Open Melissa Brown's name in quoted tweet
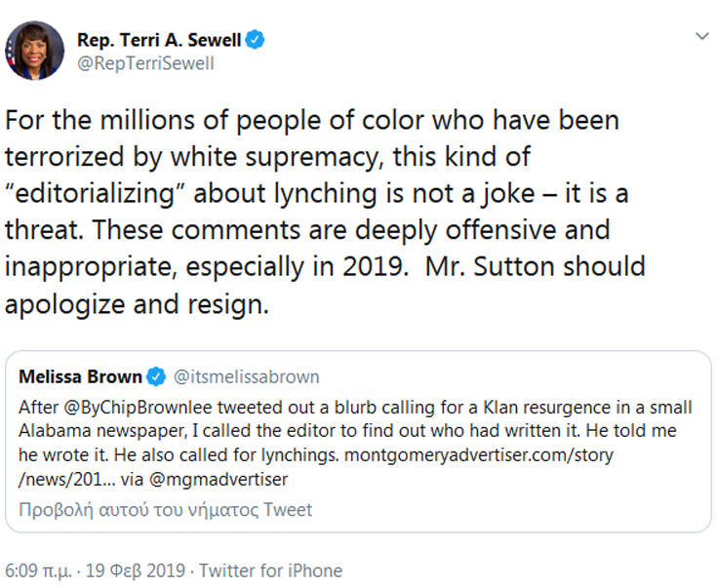The width and height of the screenshot is (717, 588). coord(79,376)
